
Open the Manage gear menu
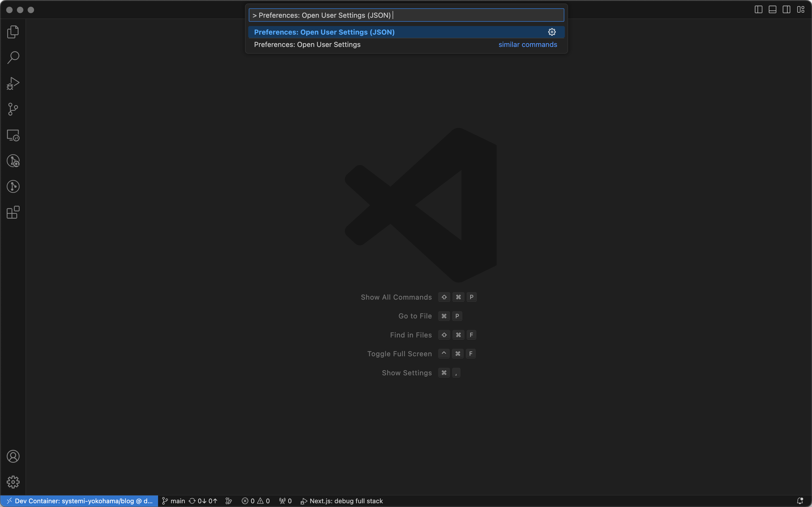(x=13, y=482)
